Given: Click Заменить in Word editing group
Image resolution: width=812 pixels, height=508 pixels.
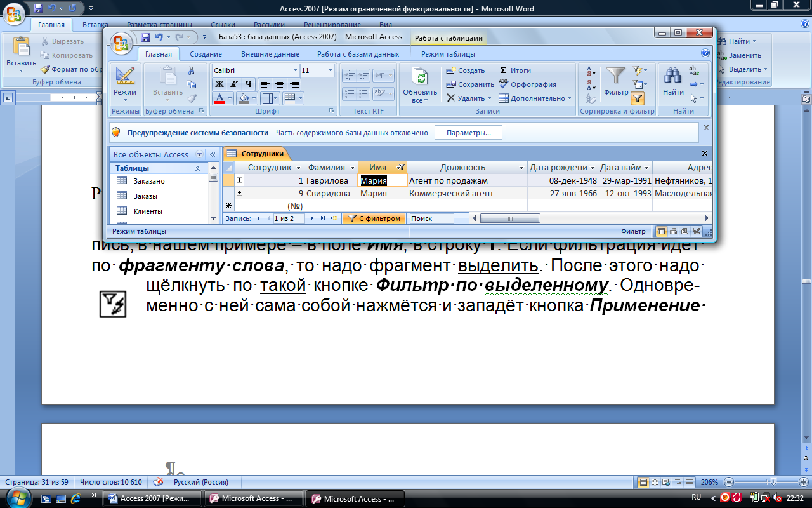Looking at the screenshot, I should pyautogui.click(x=740, y=55).
